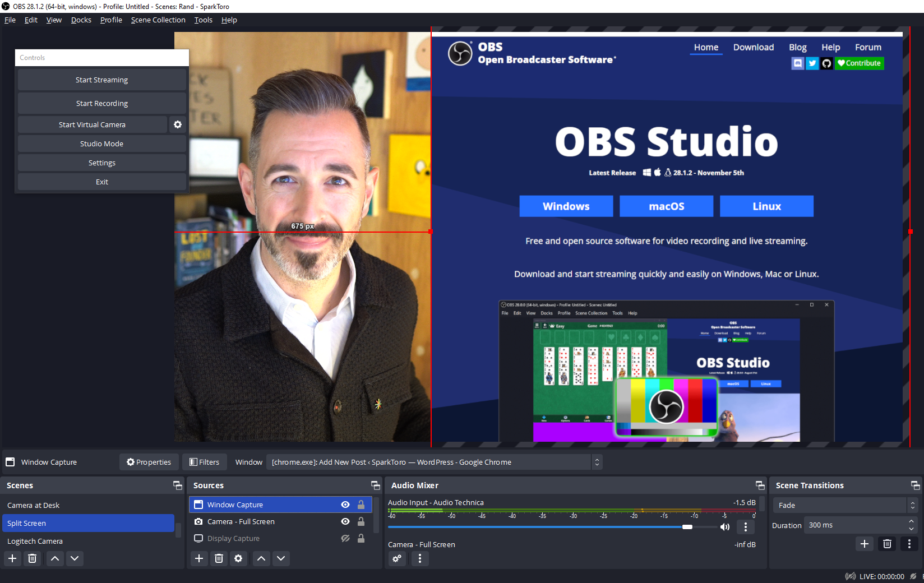The width and height of the screenshot is (924, 583).
Task: Add a new source with plus icon
Action: (x=199, y=558)
